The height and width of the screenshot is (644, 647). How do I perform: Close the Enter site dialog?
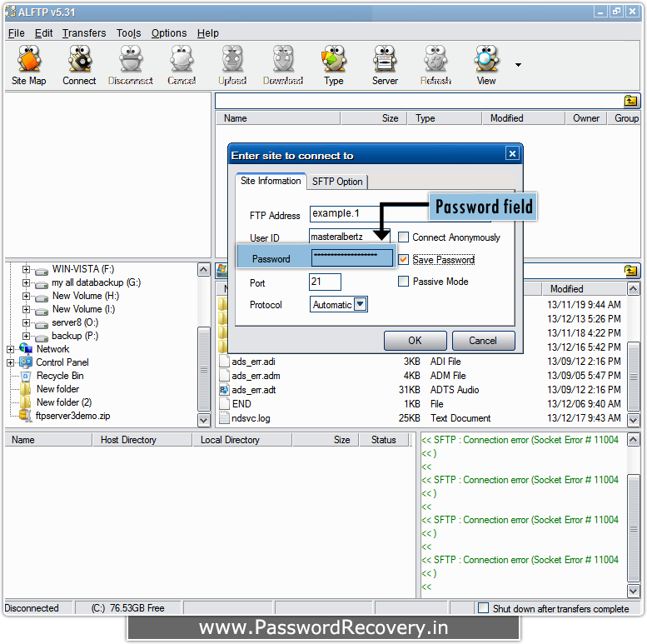(x=512, y=154)
